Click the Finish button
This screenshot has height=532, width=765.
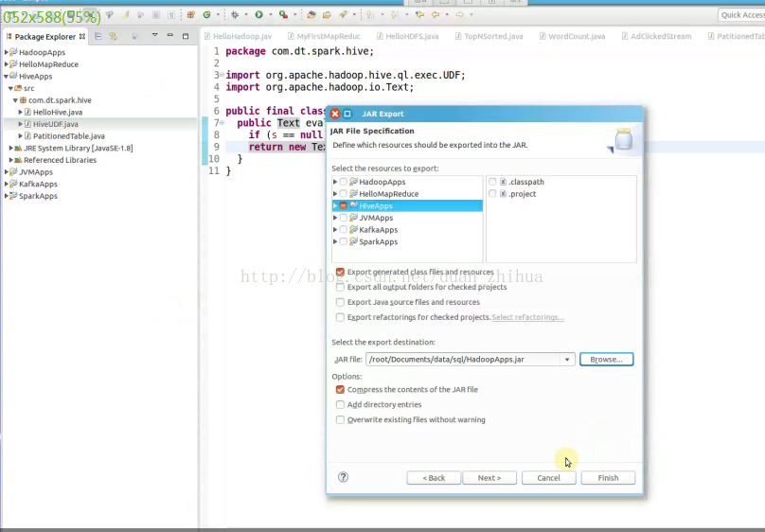pyautogui.click(x=608, y=478)
